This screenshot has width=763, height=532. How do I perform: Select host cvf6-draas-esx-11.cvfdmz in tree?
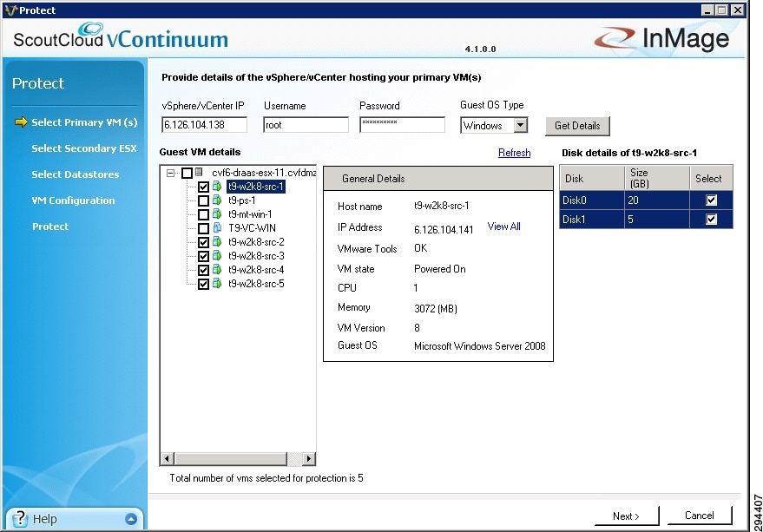tap(264, 173)
